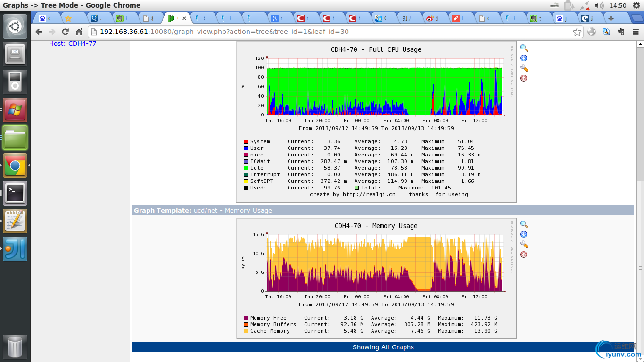Open Chrome home page
The image size is (644, 362).
click(79, 32)
